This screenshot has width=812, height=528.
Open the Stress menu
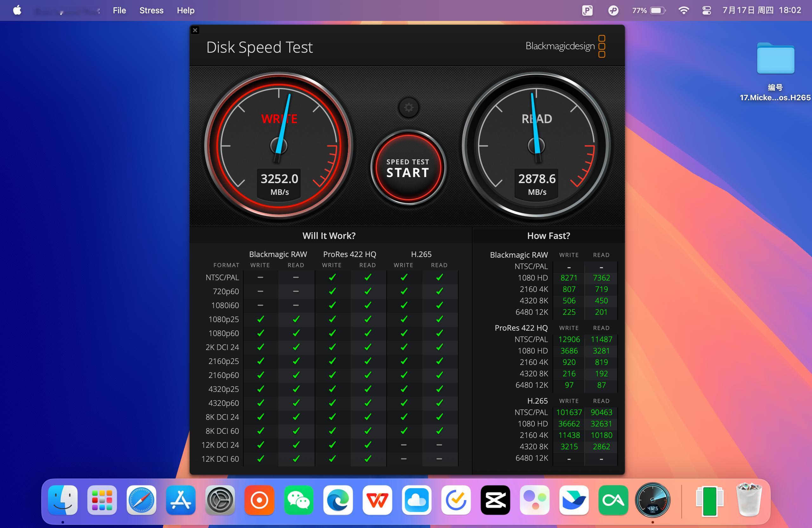click(152, 10)
